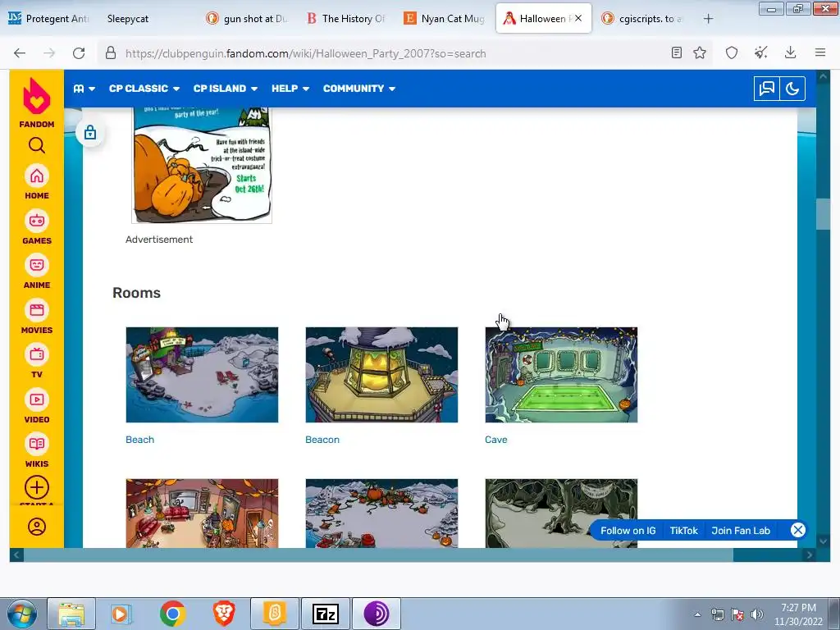The width and height of the screenshot is (840, 630).
Task: Expand the HELP menu
Action: click(290, 89)
